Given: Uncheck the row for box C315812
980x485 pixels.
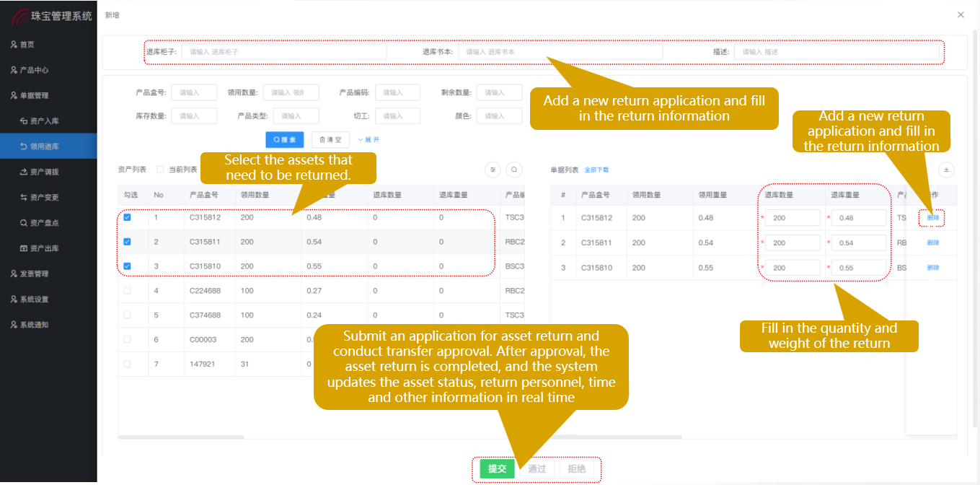Looking at the screenshot, I should pos(128,217).
